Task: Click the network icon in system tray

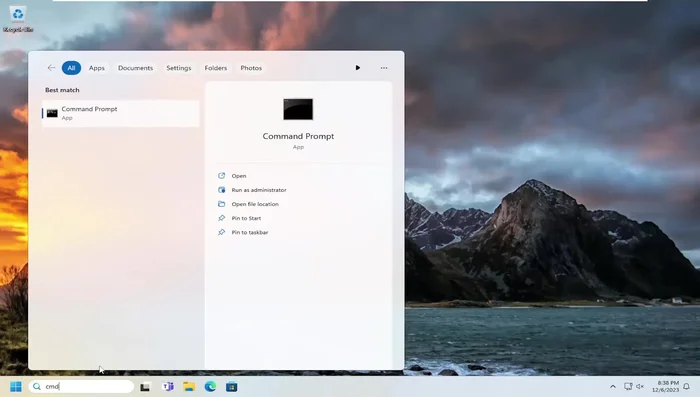Action: tap(628, 386)
